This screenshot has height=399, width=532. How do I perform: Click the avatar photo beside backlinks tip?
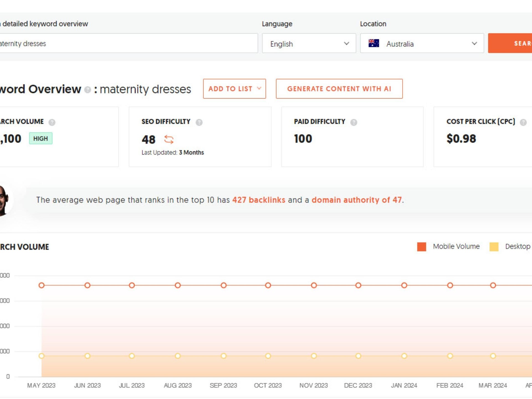click(x=4, y=200)
